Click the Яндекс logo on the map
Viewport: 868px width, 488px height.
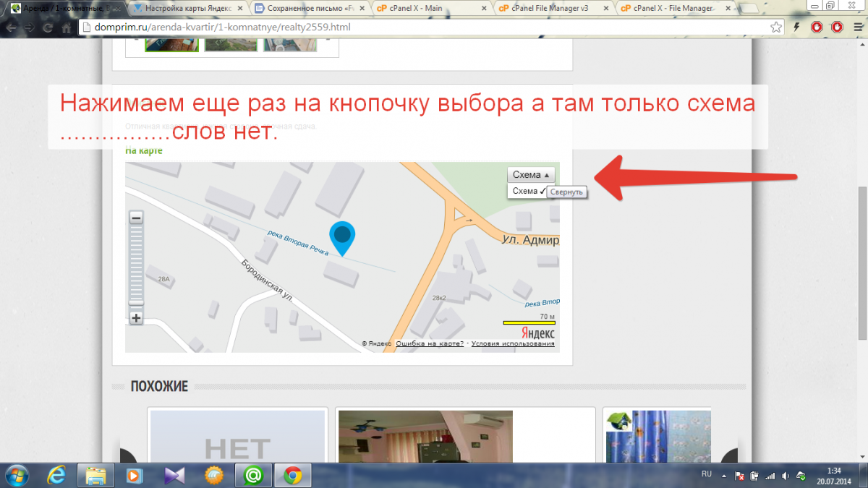[x=539, y=333]
